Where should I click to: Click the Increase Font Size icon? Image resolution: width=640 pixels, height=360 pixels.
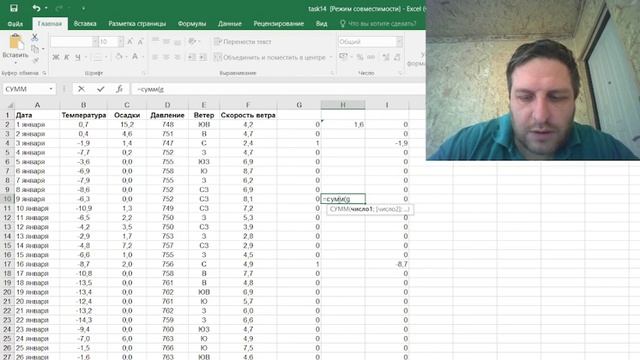click(130, 42)
